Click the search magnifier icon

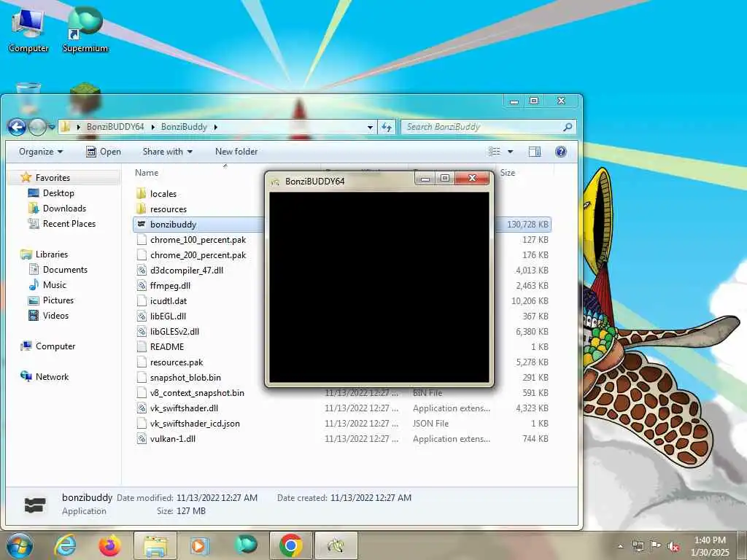568,127
